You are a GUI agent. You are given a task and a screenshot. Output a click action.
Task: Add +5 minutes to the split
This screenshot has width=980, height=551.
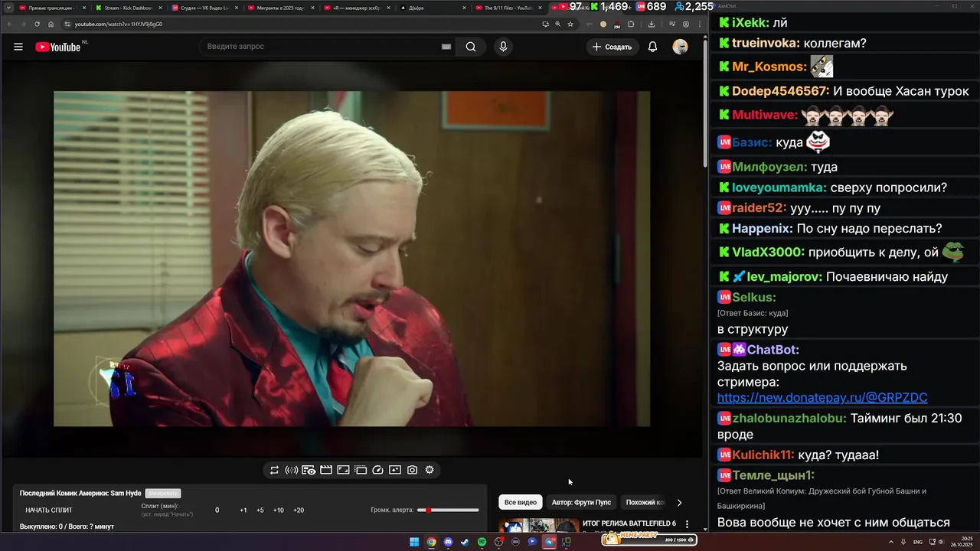[x=260, y=510]
